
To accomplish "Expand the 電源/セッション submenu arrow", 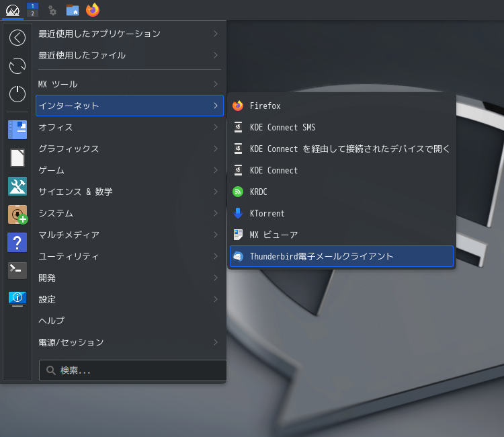I will [216, 342].
